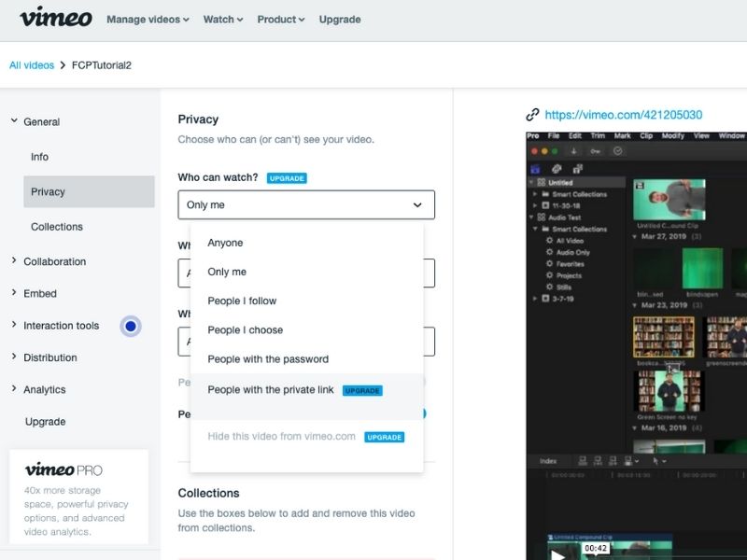
Task: Click the Vimeo logo
Action: pos(56,17)
